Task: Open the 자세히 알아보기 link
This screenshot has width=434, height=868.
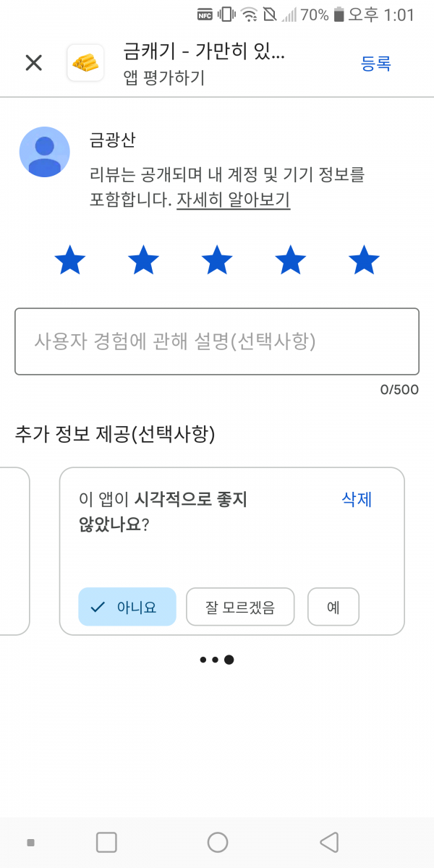Action: (x=234, y=200)
